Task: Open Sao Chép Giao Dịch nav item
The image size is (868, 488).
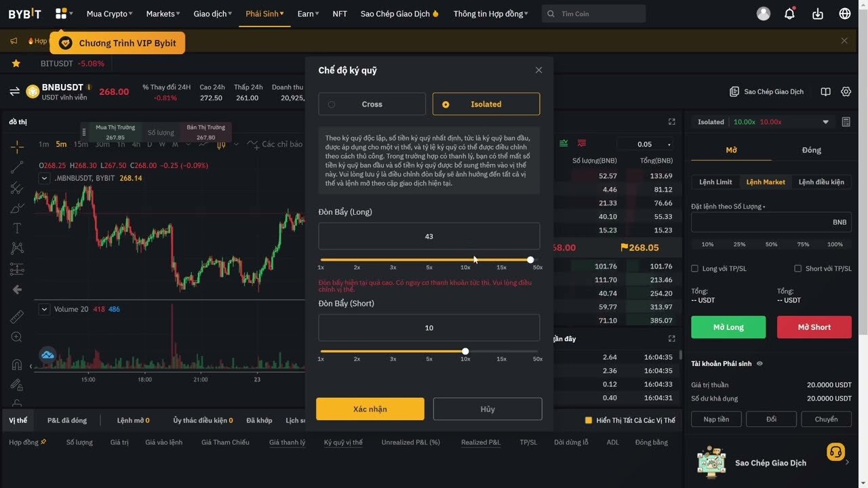Action: 399,14
